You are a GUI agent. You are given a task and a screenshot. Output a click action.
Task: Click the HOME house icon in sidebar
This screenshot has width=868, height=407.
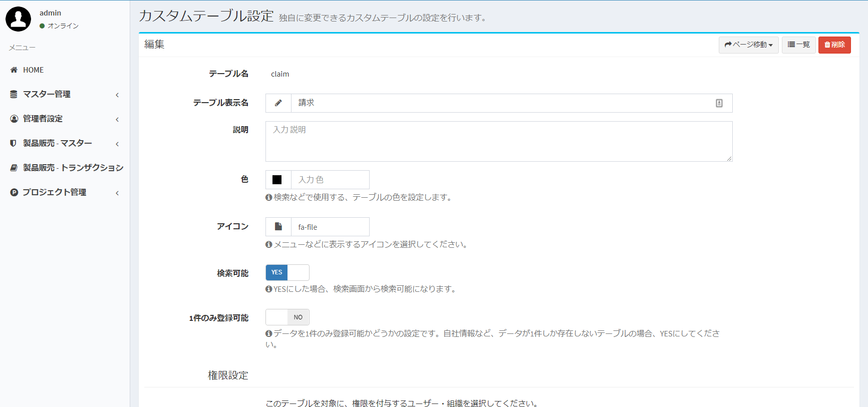[14, 70]
